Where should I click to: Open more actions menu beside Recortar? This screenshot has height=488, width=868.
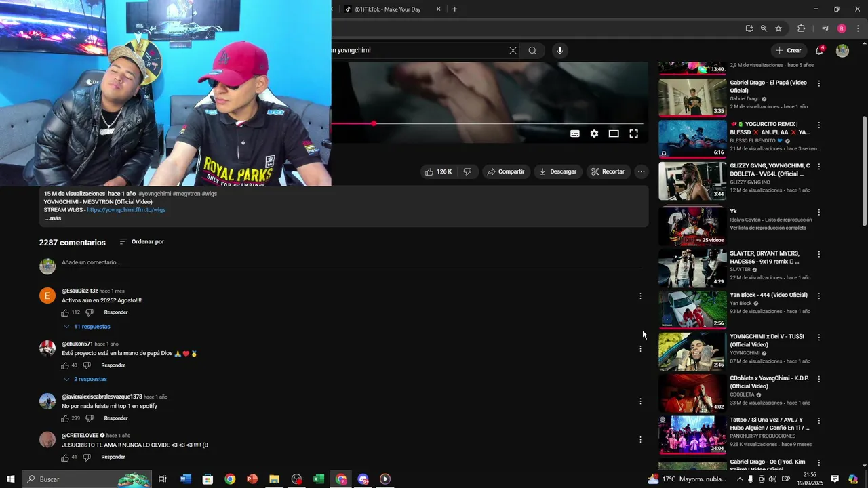(641, 171)
